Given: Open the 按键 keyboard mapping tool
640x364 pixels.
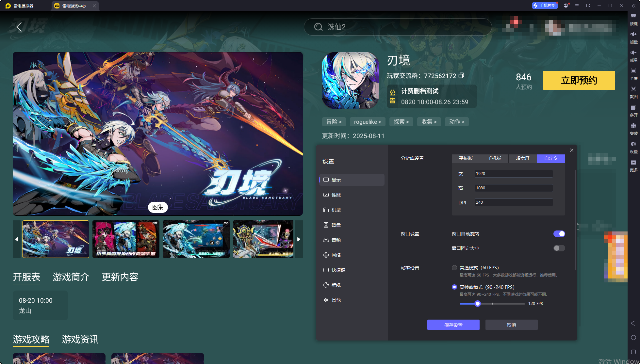Looking at the screenshot, I should click(633, 19).
